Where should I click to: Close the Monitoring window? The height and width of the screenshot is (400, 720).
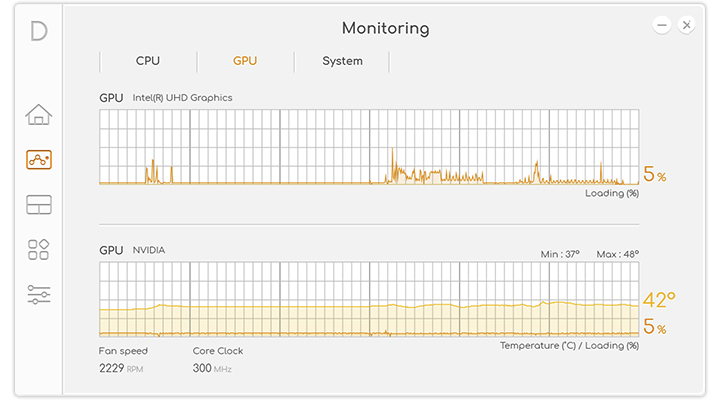(x=686, y=25)
